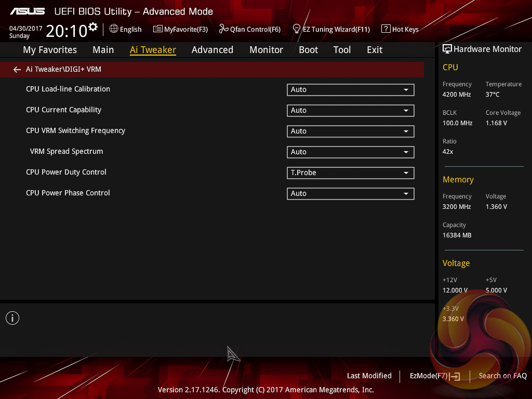This screenshot has height=399, width=532.
Task: Open CPU Current Capability dropdown
Action: (351, 110)
